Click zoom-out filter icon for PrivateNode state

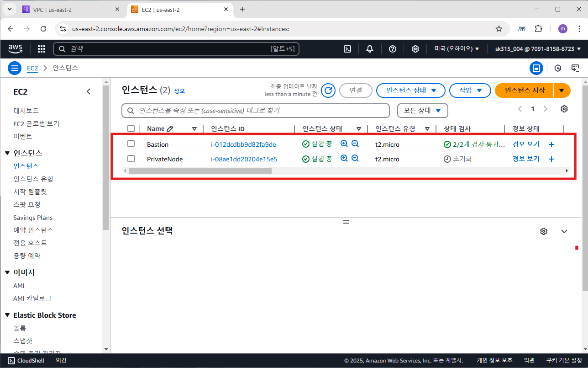click(355, 159)
